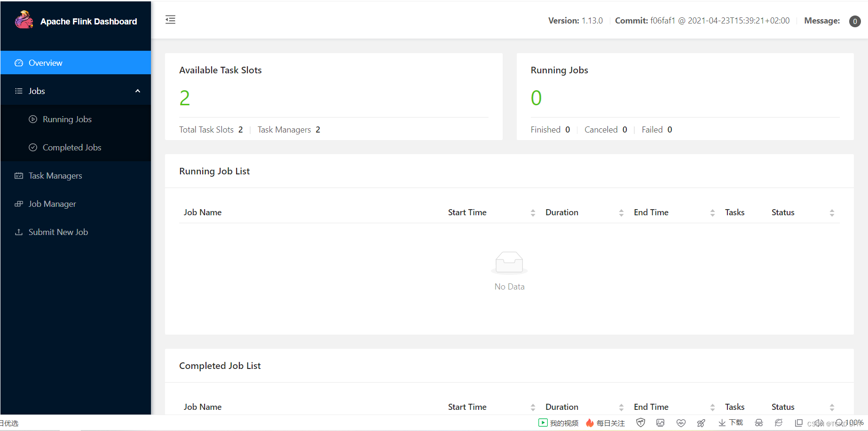Open the Overview page
The width and height of the screenshot is (868, 431).
point(76,63)
